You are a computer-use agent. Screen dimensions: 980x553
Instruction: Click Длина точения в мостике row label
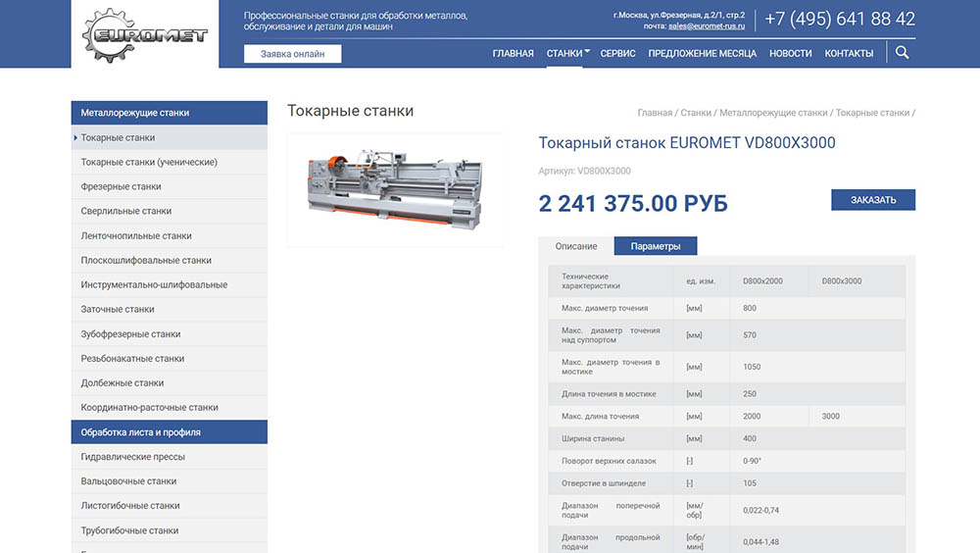[x=609, y=394]
